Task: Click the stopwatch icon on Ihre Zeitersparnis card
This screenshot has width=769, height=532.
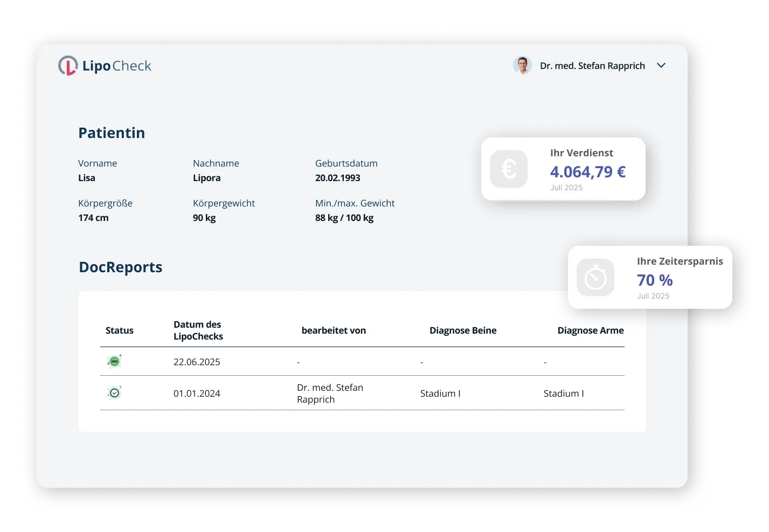Action: pyautogui.click(x=595, y=278)
